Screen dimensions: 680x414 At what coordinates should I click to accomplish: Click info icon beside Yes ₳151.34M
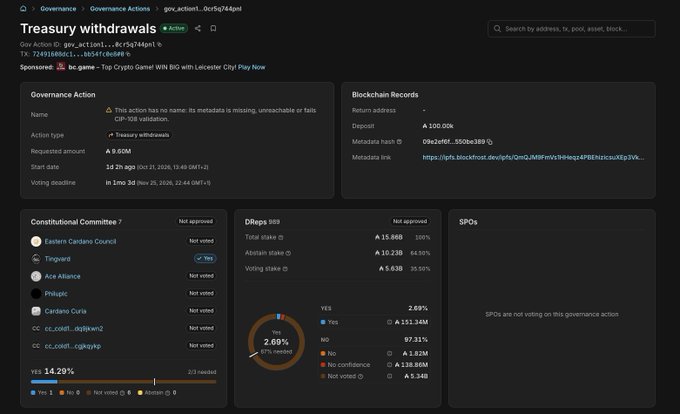pos(389,322)
